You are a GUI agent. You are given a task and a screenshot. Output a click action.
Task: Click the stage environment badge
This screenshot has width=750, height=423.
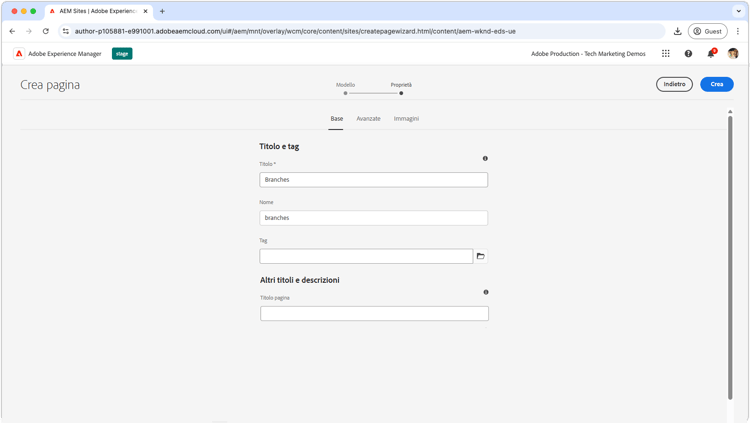point(122,54)
